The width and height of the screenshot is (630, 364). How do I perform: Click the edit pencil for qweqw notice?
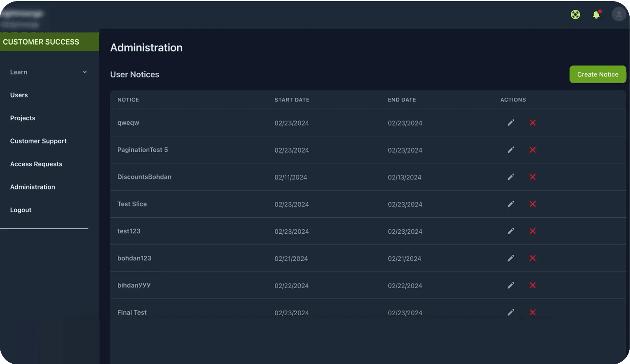pyautogui.click(x=511, y=123)
